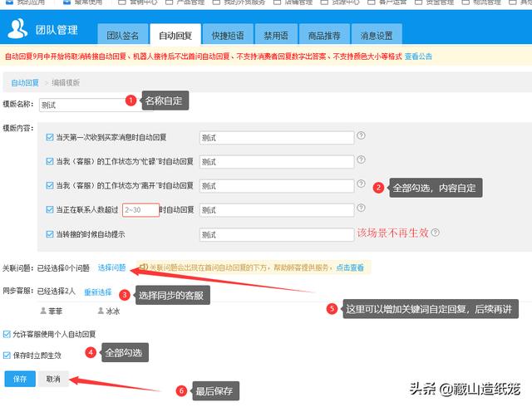
Task: Open the 选择问题 link
Action: pyautogui.click(x=111, y=267)
